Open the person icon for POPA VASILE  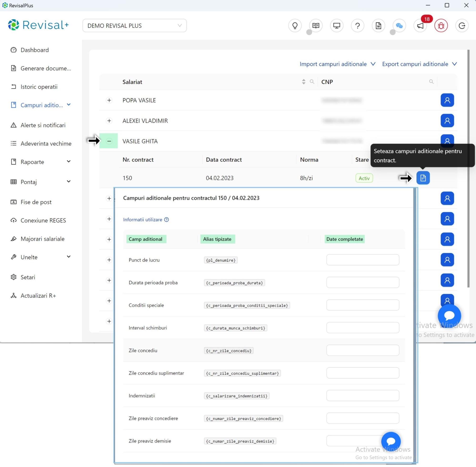(x=447, y=100)
